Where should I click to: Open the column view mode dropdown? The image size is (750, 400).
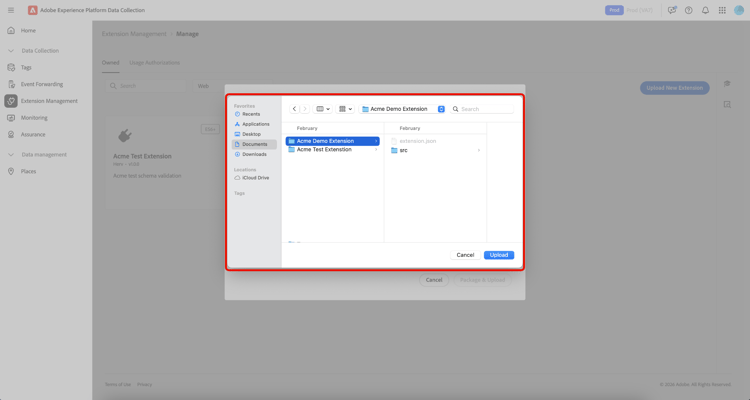(322, 109)
